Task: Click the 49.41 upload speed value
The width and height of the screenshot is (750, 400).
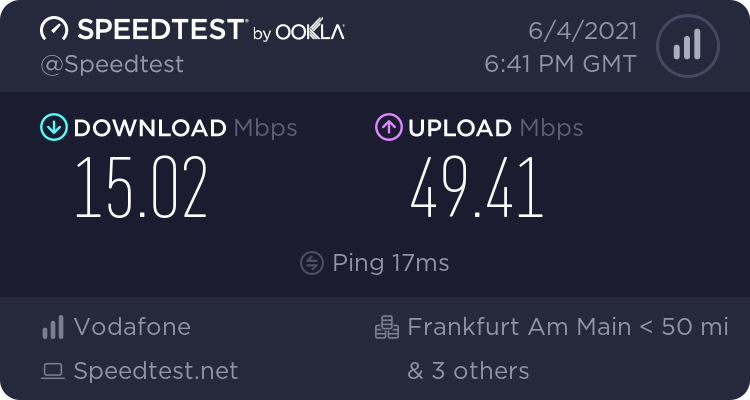Action: (x=477, y=190)
